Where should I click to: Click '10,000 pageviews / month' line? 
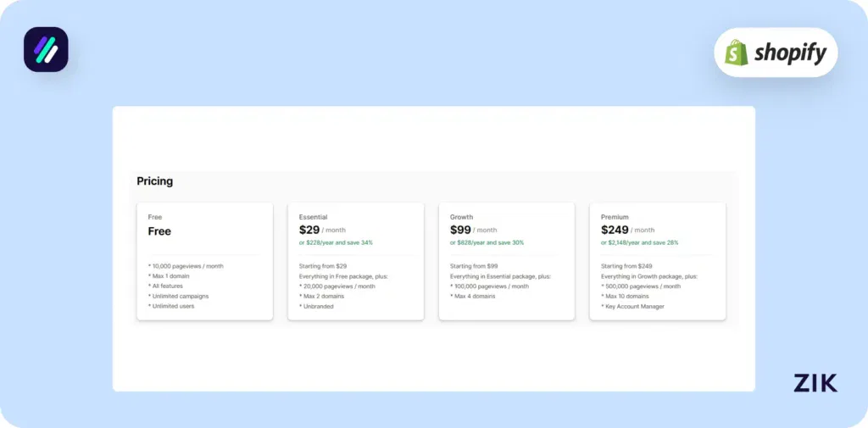coord(186,266)
